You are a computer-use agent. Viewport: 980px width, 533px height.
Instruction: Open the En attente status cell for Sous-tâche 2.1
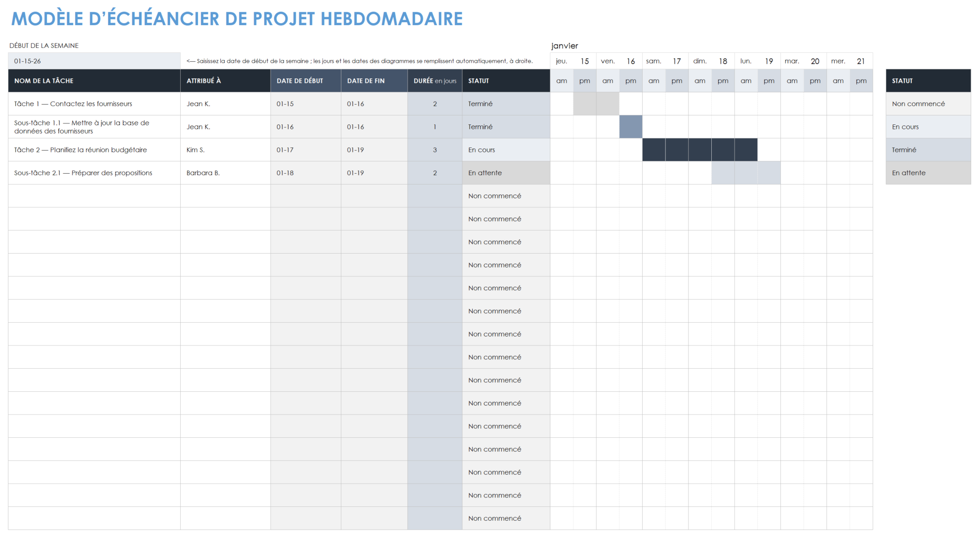(506, 173)
